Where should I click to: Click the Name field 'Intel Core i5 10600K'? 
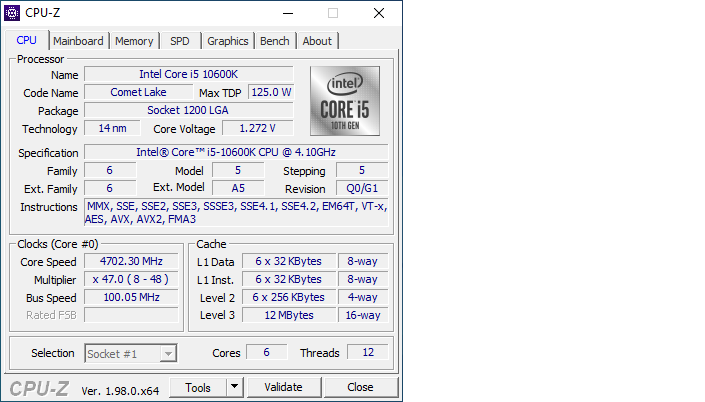(189, 74)
